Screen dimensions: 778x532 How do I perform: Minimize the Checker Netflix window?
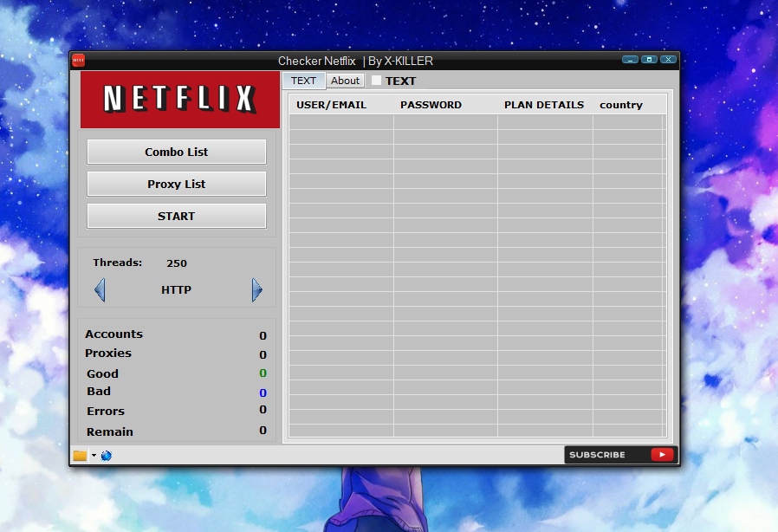coord(630,60)
